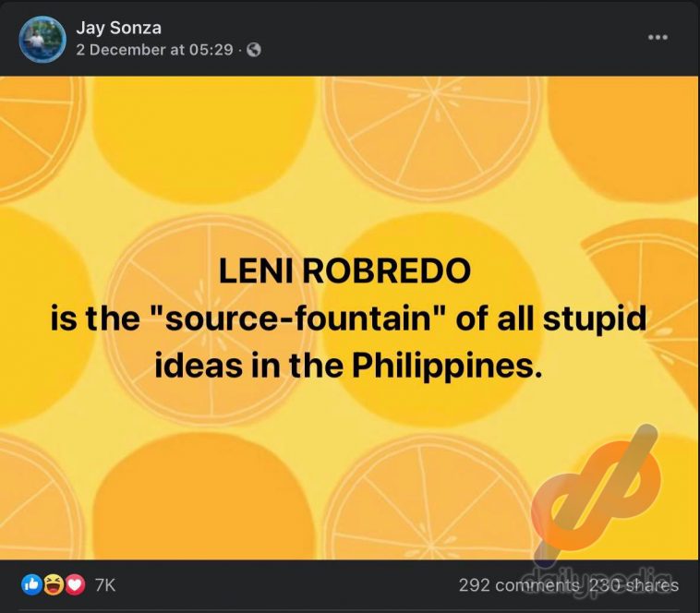Click the laughing Haha reaction icon
Viewport: 700px width, 613px height.
(54, 584)
